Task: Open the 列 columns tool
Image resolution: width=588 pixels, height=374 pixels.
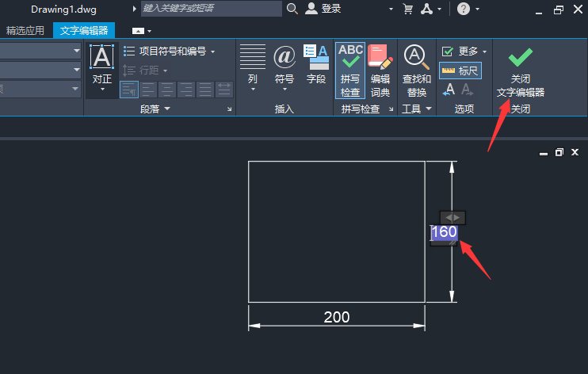Action: tap(253, 68)
